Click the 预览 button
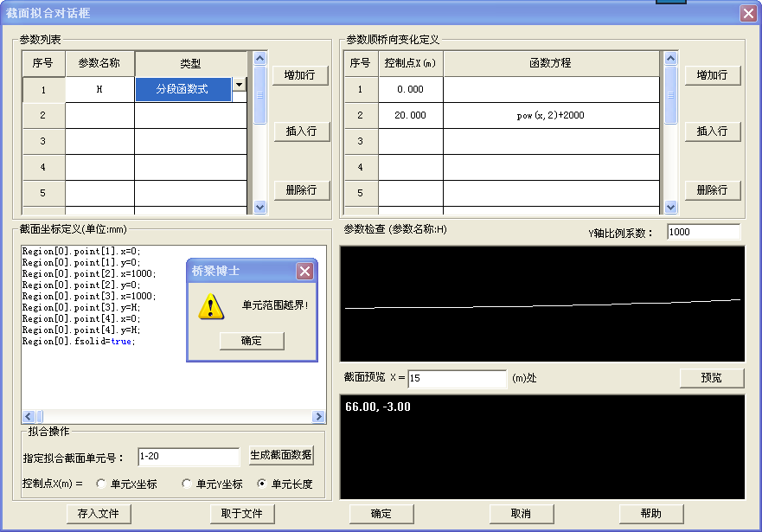This screenshot has width=762, height=532. click(712, 378)
